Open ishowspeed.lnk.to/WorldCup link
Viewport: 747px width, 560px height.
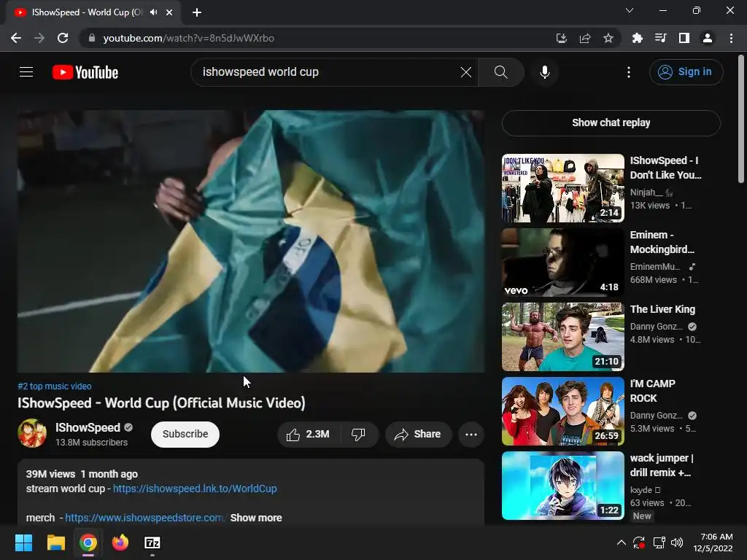coord(195,489)
